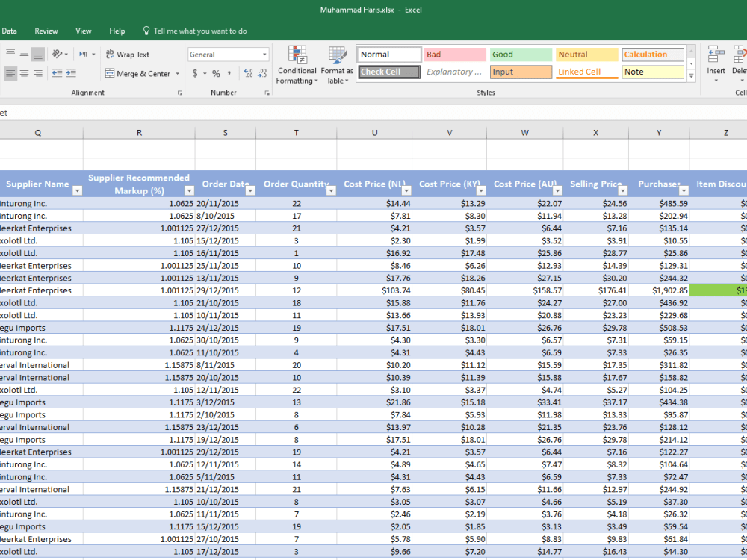Switch to the View tab
747x560 pixels.
click(x=84, y=31)
